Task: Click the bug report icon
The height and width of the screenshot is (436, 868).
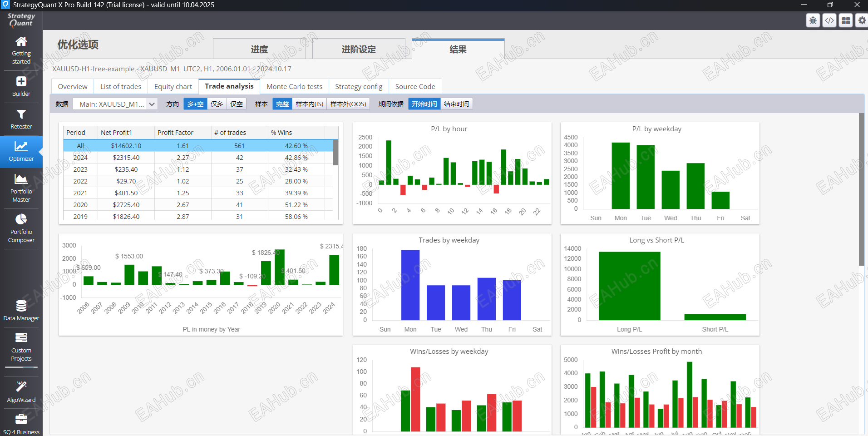Action: click(x=813, y=20)
